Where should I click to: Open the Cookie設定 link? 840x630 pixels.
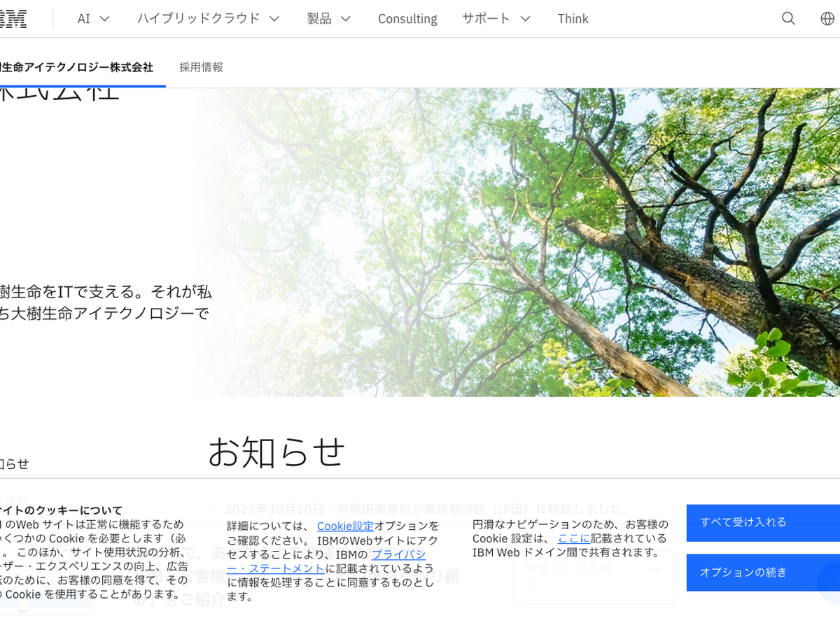[345, 526]
